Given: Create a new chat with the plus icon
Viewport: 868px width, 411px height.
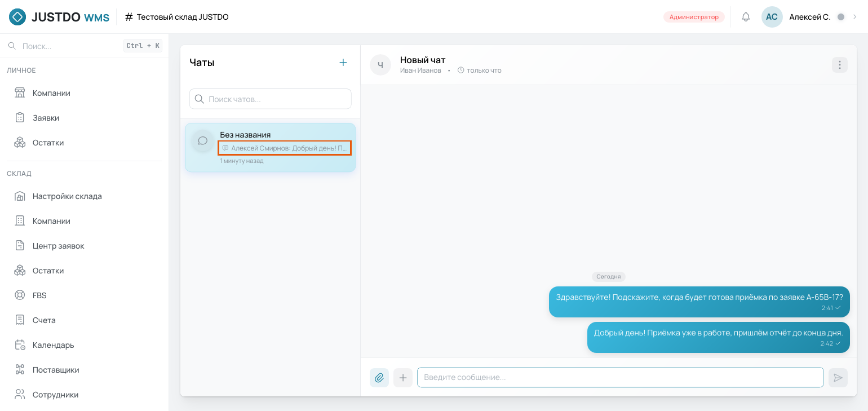Looking at the screenshot, I should click(343, 63).
